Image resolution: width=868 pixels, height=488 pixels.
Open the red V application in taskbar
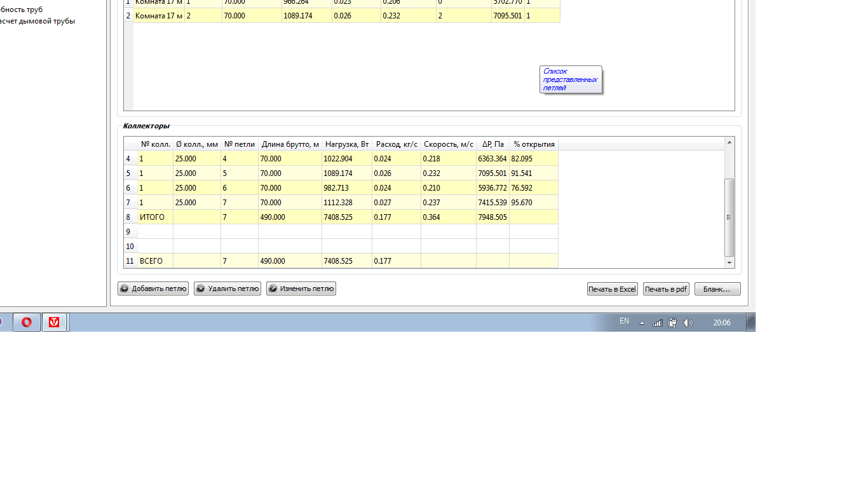tap(55, 322)
